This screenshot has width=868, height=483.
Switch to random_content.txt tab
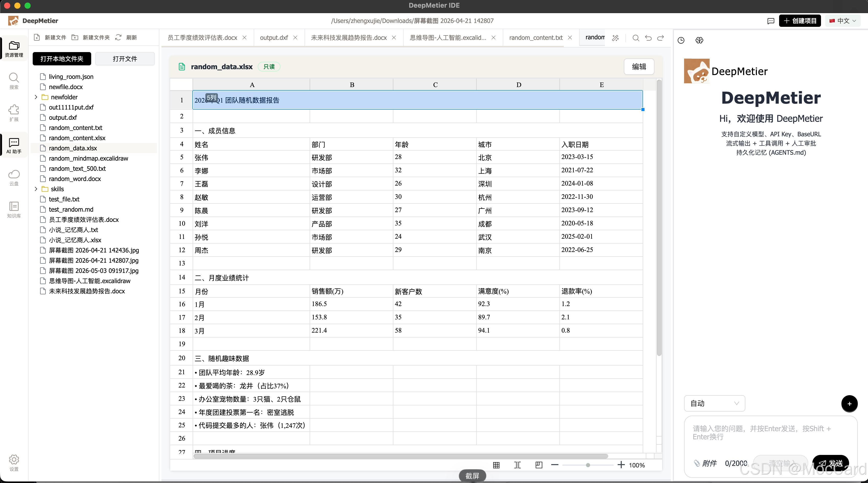pyautogui.click(x=536, y=38)
